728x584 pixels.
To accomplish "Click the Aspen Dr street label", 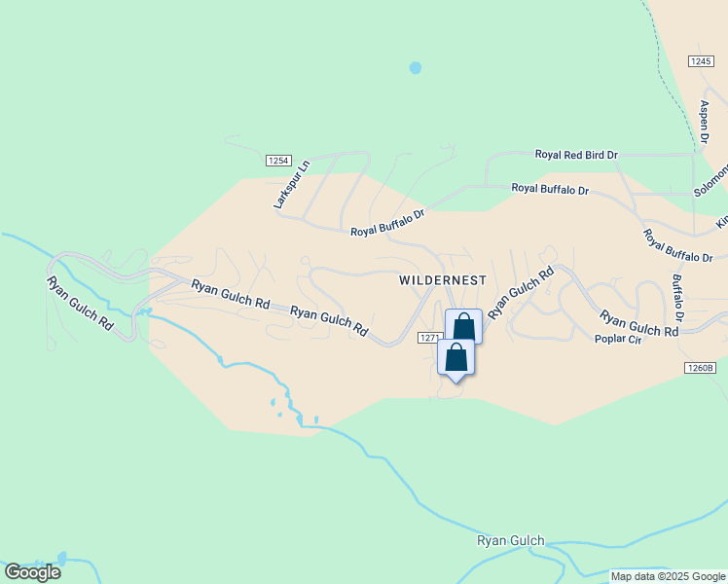I will coord(705,122).
